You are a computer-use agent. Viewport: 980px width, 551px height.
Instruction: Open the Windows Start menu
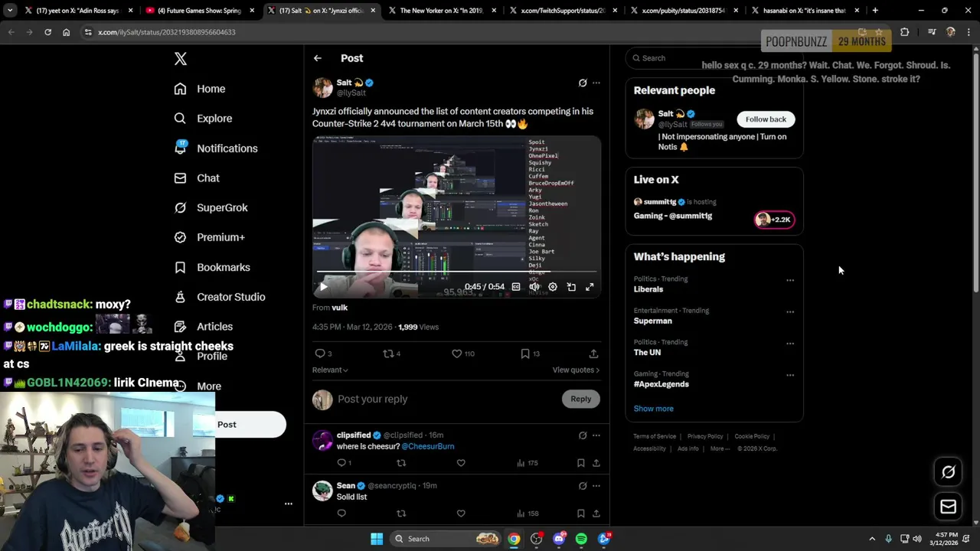point(377,539)
